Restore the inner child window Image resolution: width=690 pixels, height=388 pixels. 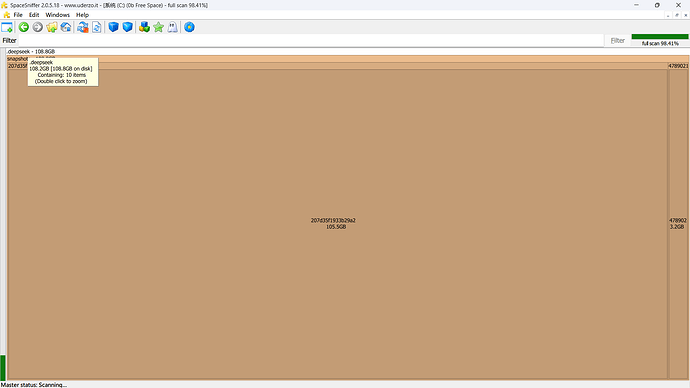(x=677, y=15)
